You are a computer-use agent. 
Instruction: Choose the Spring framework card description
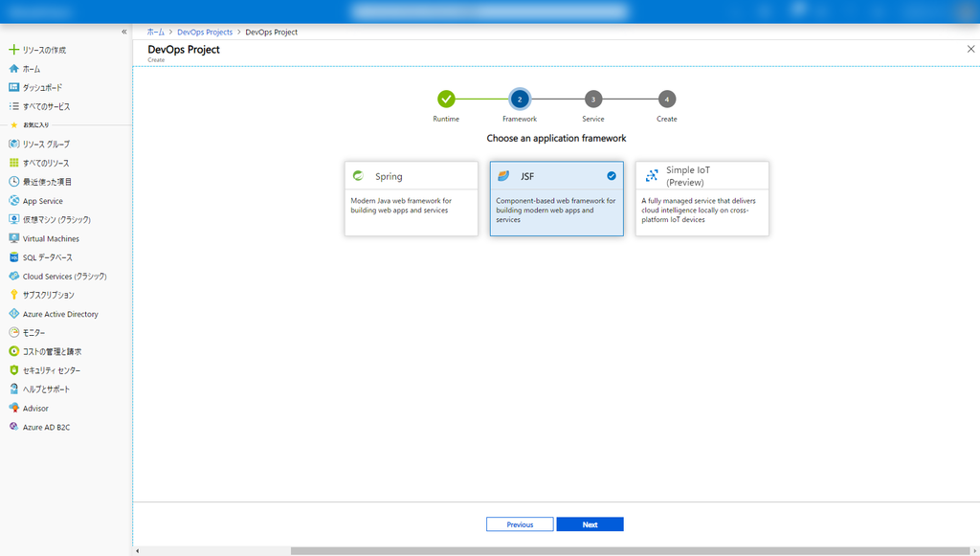401,206
